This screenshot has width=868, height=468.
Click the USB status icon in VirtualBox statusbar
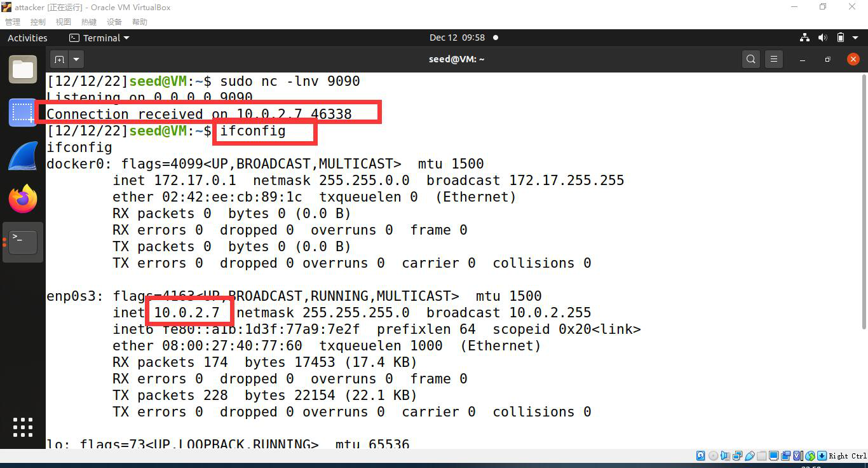750,456
